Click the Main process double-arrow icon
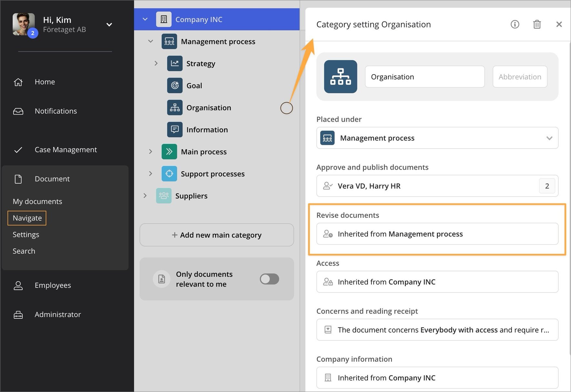This screenshot has height=392, width=571. tap(169, 152)
